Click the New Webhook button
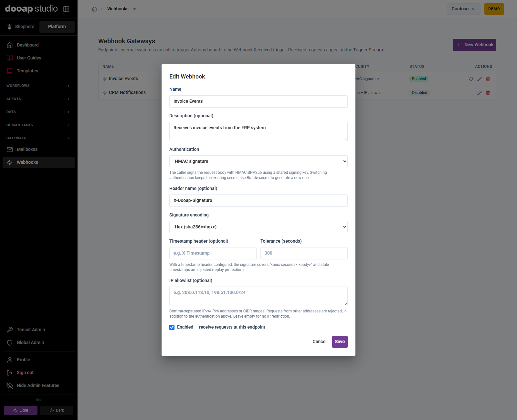This screenshot has width=517, height=420. pos(475,45)
